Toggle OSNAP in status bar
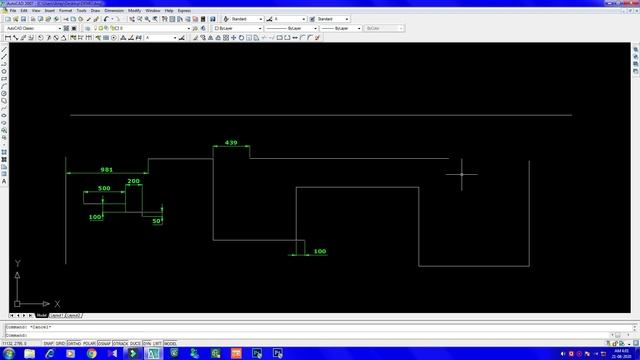 [104, 343]
